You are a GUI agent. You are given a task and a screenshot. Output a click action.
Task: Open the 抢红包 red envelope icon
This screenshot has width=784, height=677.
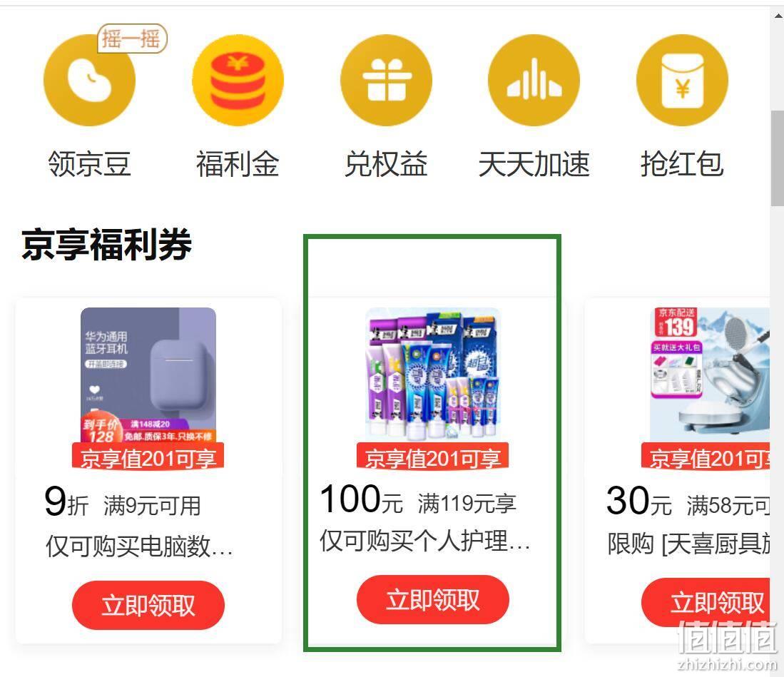pyautogui.click(x=682, y=80)
